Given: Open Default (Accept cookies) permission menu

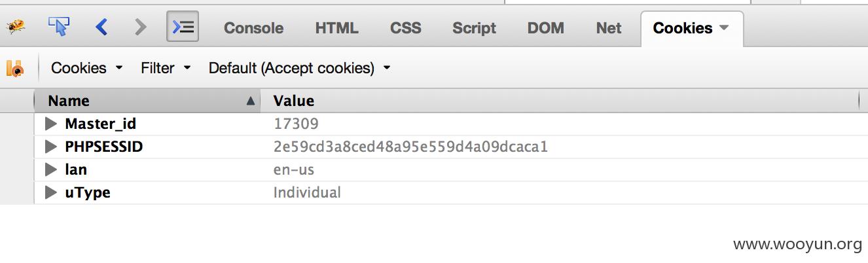Looking at the screenshot, I should (x=299, y=68).
